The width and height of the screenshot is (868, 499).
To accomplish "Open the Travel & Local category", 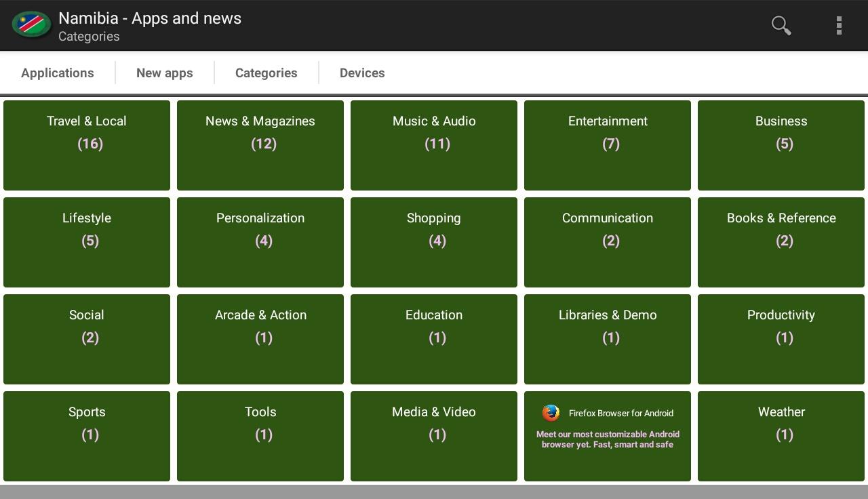I will (87, 145).
